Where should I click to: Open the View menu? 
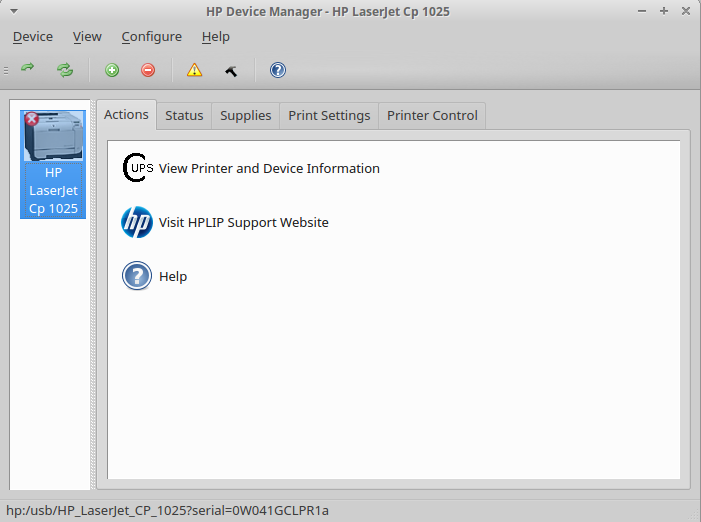click(x=87, y=37)
